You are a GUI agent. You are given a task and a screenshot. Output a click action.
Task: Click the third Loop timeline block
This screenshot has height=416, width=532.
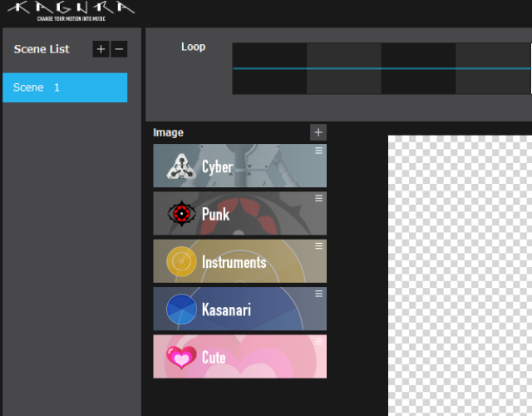point(418,68)
